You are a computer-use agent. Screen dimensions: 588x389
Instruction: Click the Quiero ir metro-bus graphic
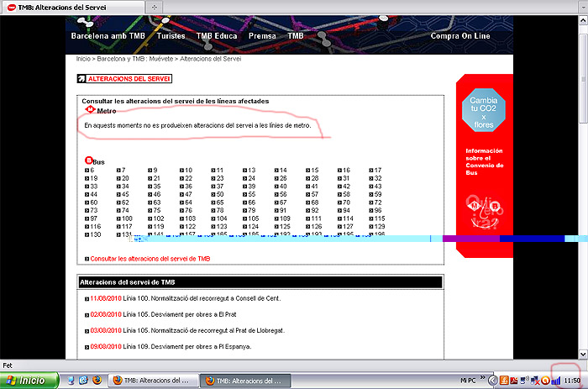click(x=485, y=212)
